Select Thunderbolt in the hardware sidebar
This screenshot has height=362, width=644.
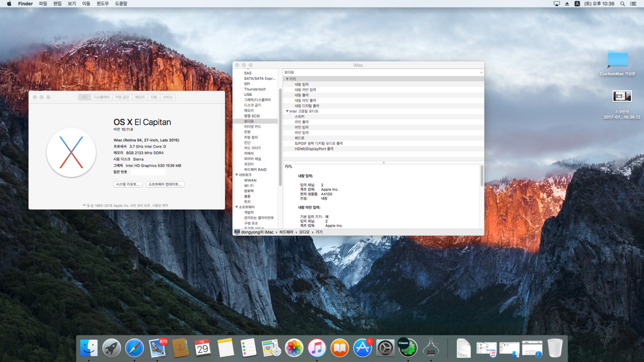point(255,89)
